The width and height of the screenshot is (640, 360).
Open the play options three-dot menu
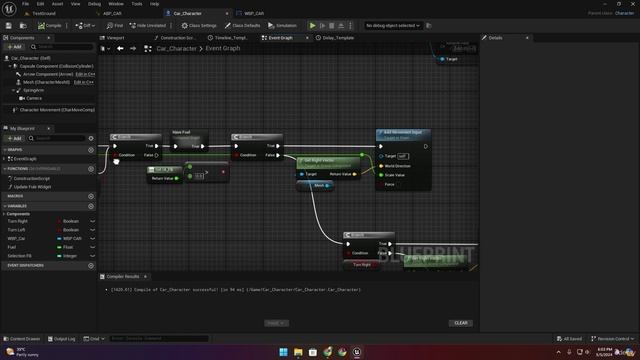click(350, 26)
